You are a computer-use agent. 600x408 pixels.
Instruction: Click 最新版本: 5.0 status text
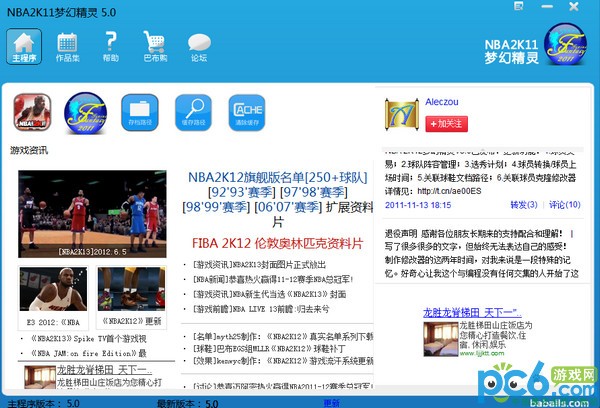click(x=188, y=403)
